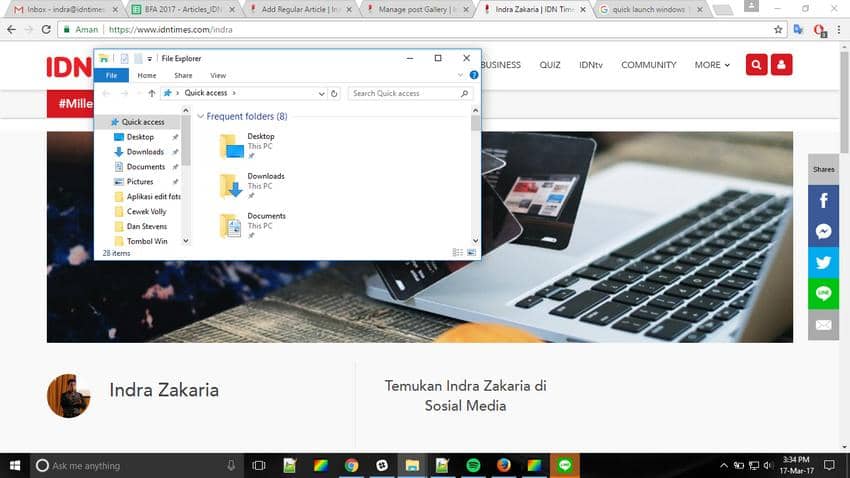Switch to large icons view in File Explorer
The width and height of the screenshot is (850, 478).
click(471, 253)
